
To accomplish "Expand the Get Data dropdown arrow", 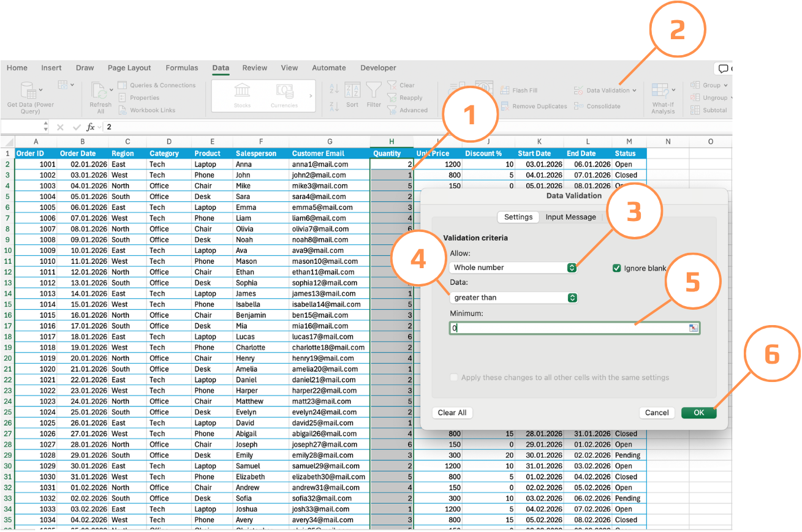I will (x=42, y=90).
